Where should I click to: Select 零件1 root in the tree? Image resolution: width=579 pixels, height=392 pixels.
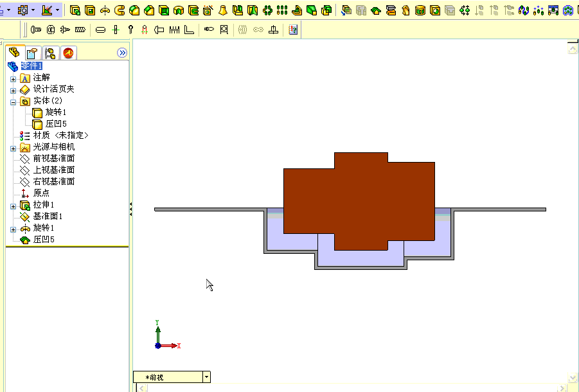31,66
